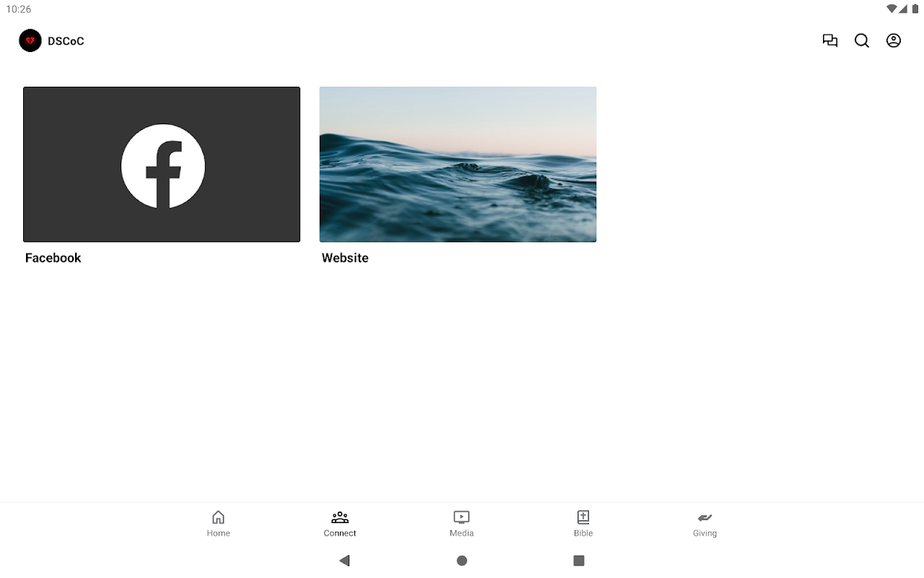This screenshot has width=924, height=578.
Task: Open the user profile account icon
Action: pos(894,40)
